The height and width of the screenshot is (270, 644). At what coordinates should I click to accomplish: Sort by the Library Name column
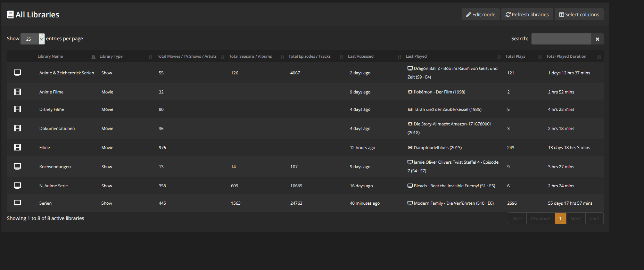tap(50, 56)
